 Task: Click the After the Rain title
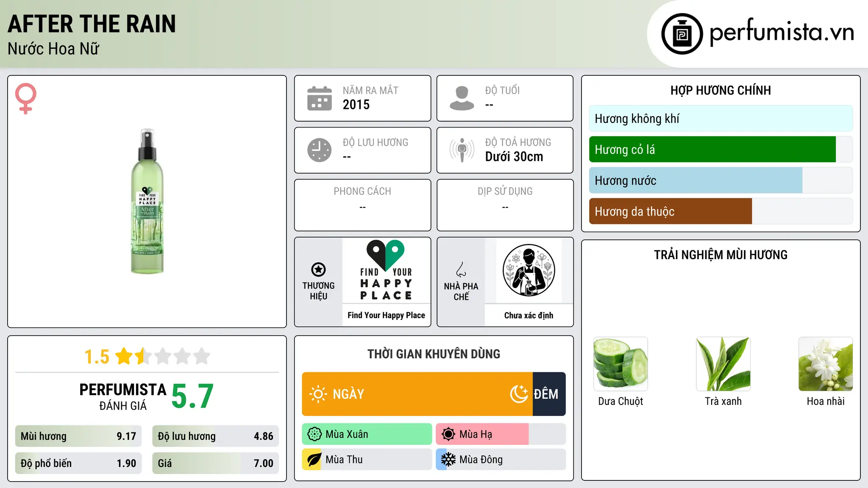point(92,24)
